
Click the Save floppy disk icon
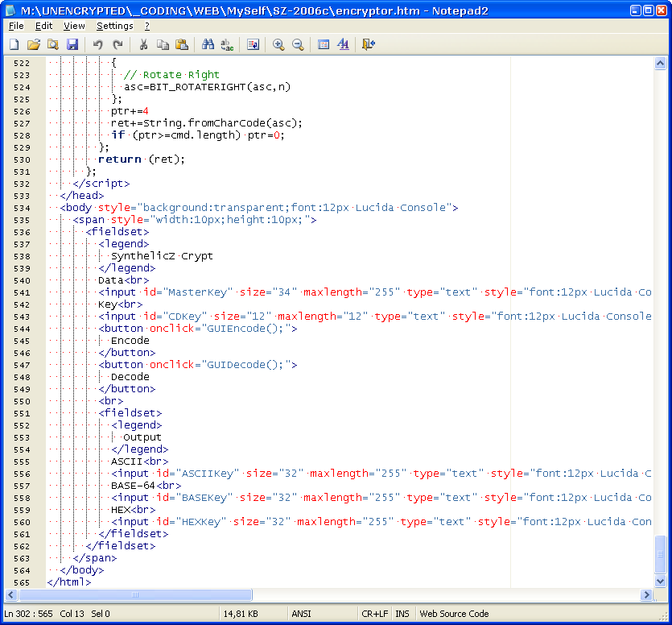[x=72, y=44]
